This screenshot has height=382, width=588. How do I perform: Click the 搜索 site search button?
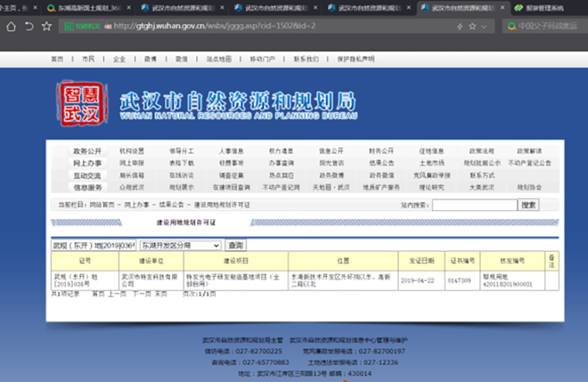point(528,206)
